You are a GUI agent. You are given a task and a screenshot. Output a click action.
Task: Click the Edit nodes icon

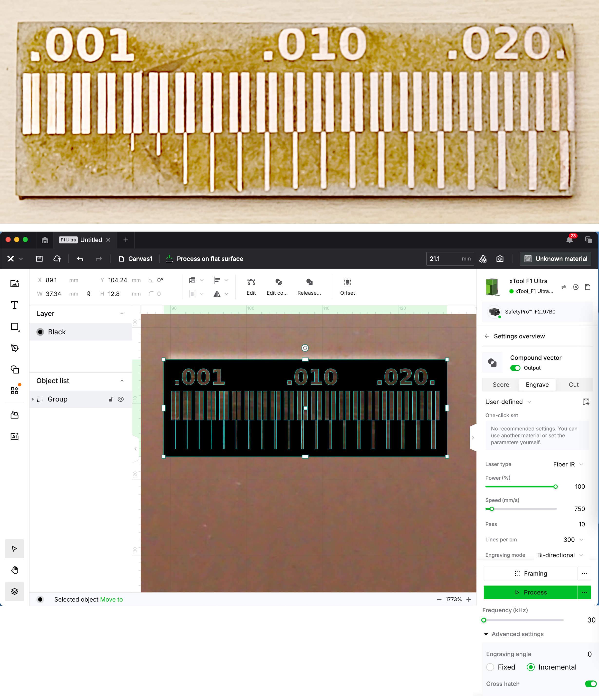click(251, 282)
